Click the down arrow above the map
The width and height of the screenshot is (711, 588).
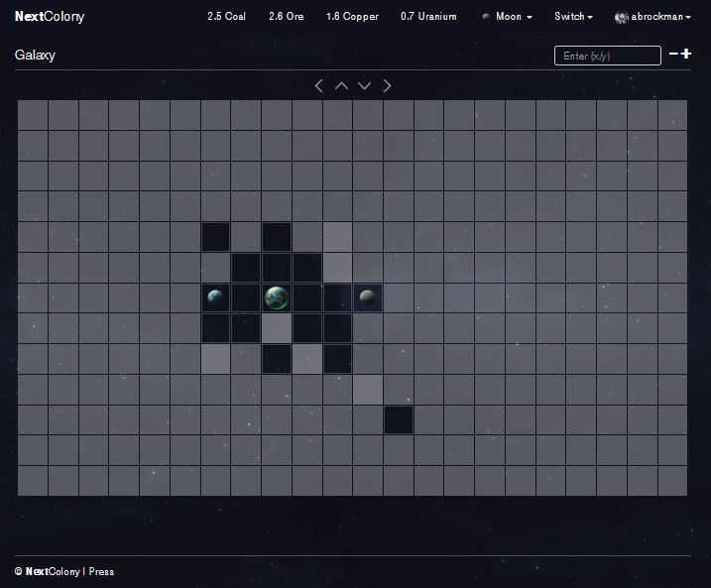(x=364, y=85)
